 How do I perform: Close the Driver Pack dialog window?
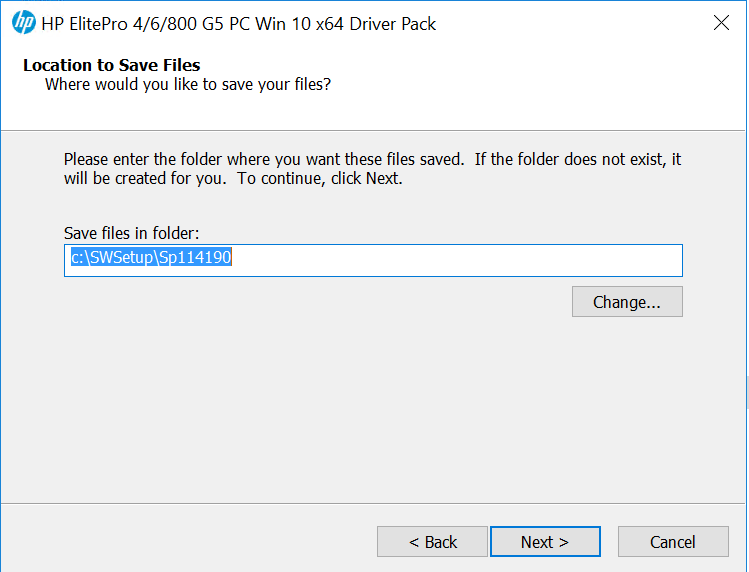point(721,22)
